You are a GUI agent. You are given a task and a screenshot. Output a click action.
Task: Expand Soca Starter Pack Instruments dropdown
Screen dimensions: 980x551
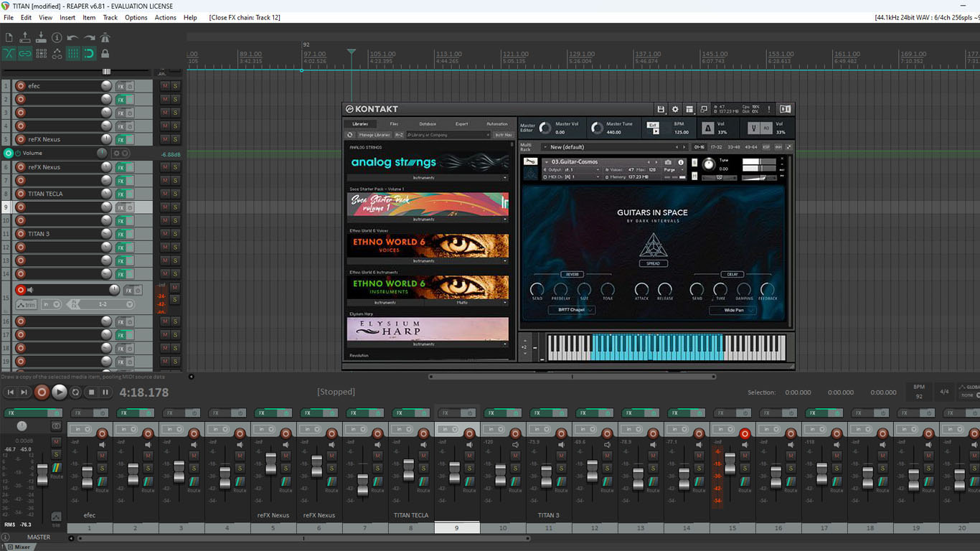[x=428, y=220]
